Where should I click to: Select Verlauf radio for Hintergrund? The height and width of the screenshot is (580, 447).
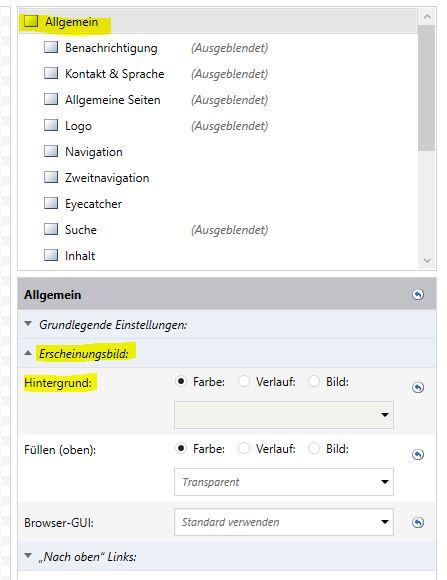tap(244, 381)
